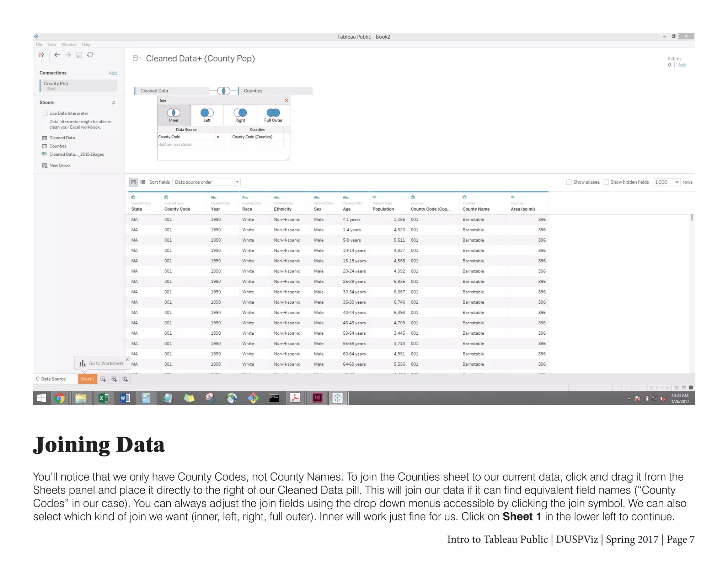Open the County Code (Counties) join field dropdown
The height and width of the screenshot is (562, 728).
click(x=257, y=137)
